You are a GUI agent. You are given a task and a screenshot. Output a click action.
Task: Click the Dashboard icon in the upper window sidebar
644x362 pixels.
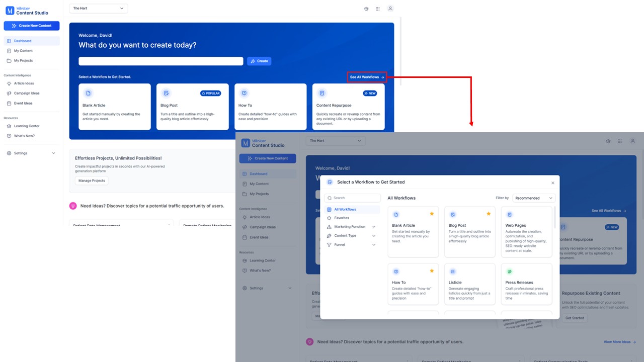[x=9, y=41]
